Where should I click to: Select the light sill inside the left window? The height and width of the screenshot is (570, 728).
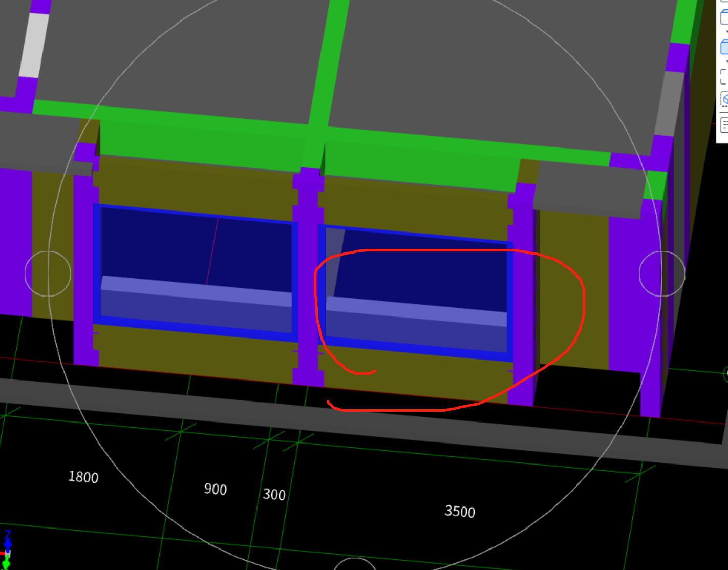[196, 291]
